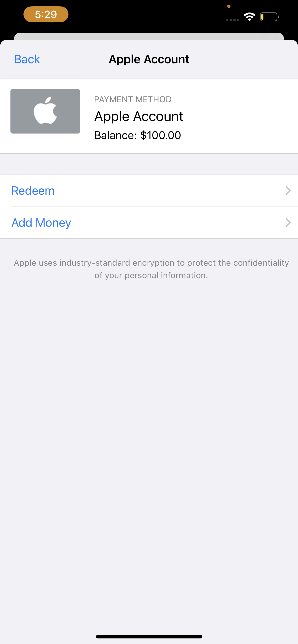Screen dimensions: 298x644
Task: Tap the PAYMENT METHOD label
Action: (x=133, y=99)
